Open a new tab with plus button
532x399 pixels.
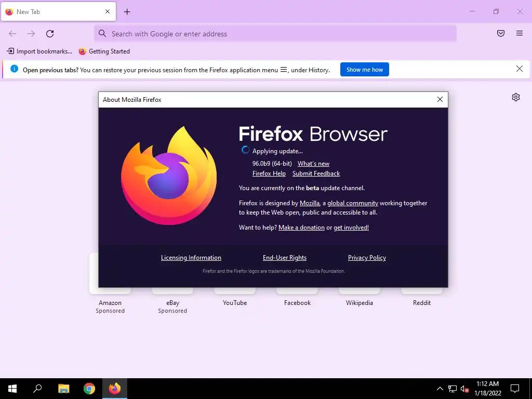127,12
